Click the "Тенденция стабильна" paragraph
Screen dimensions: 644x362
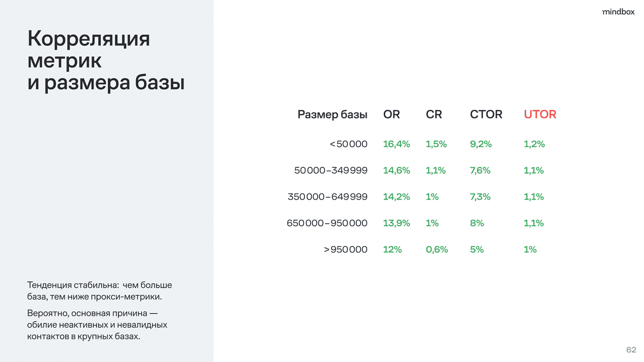(x=99, y=290)
